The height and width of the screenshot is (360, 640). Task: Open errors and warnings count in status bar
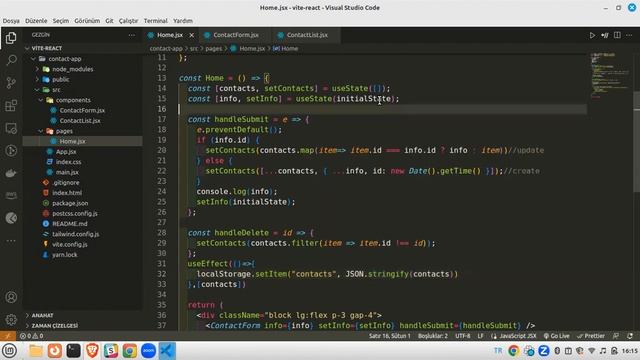coord(31,336)
